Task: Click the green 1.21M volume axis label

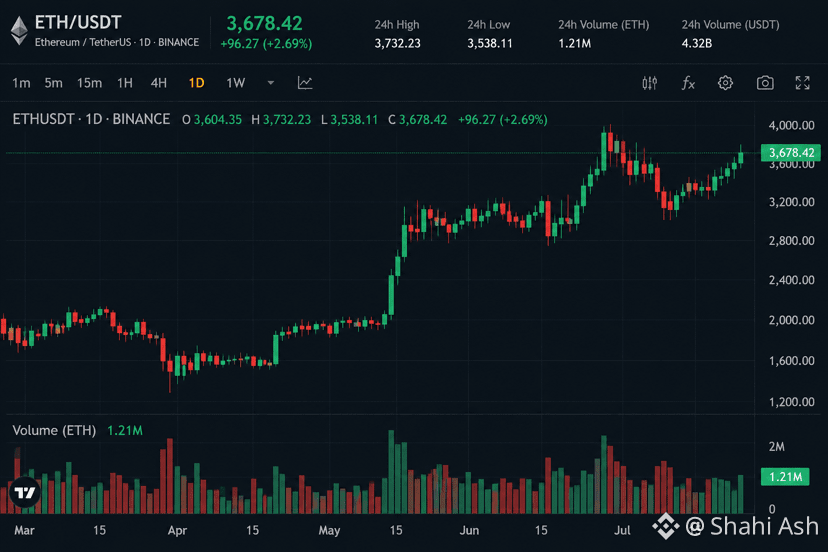Action: pos(785,477)
